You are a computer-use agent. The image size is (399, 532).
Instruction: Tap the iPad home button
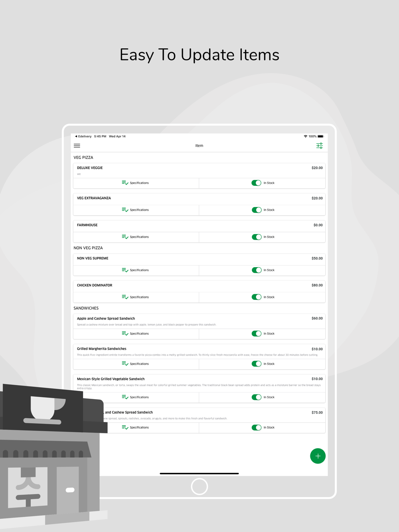199,487
